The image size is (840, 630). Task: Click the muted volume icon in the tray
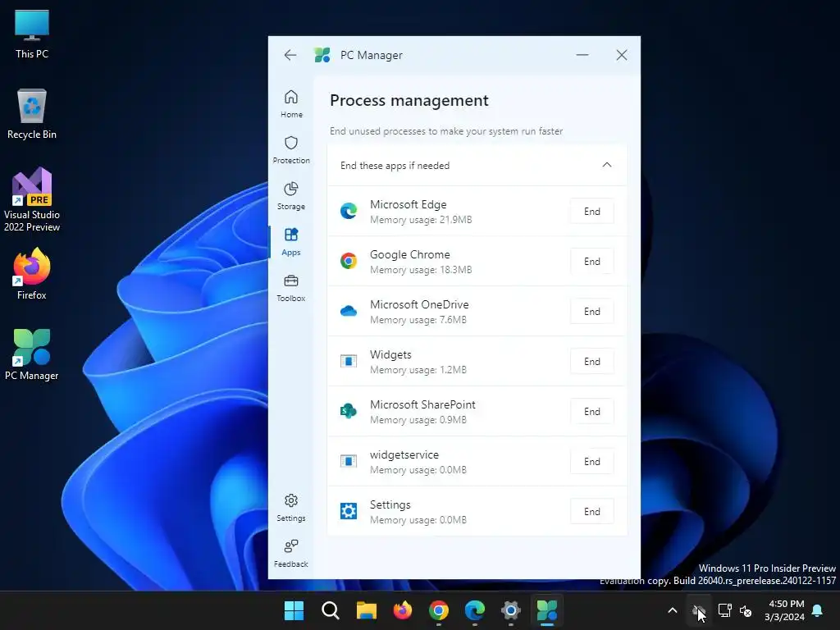746,610
